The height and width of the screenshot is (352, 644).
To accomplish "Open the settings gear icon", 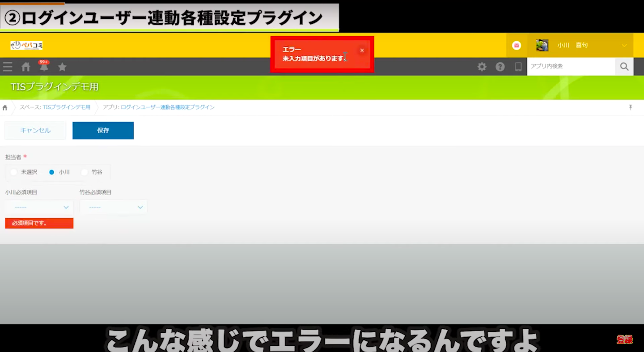I will [482, 67].
